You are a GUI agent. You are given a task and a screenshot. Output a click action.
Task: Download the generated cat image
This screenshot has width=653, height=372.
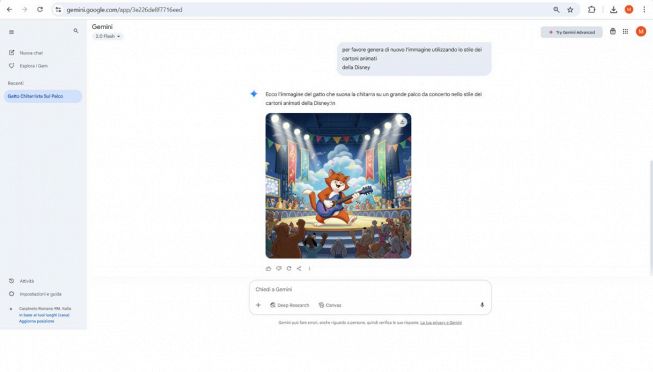[x=402, y=122]
